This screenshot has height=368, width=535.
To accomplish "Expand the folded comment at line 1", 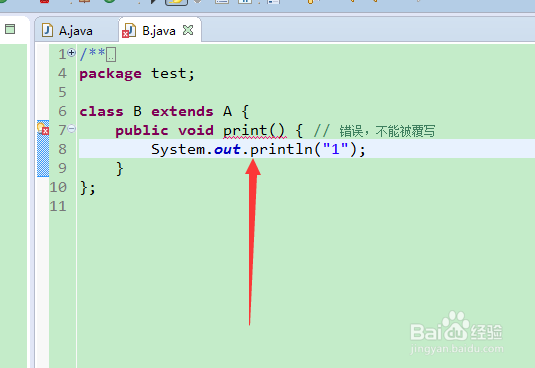I will (x=71, y=53).
